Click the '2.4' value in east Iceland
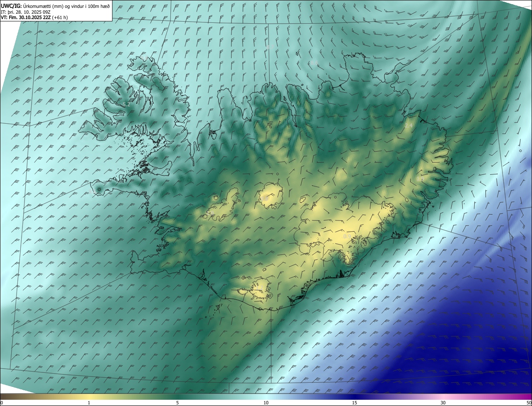The height and width of the screenshot is (406, 532). 409,125
